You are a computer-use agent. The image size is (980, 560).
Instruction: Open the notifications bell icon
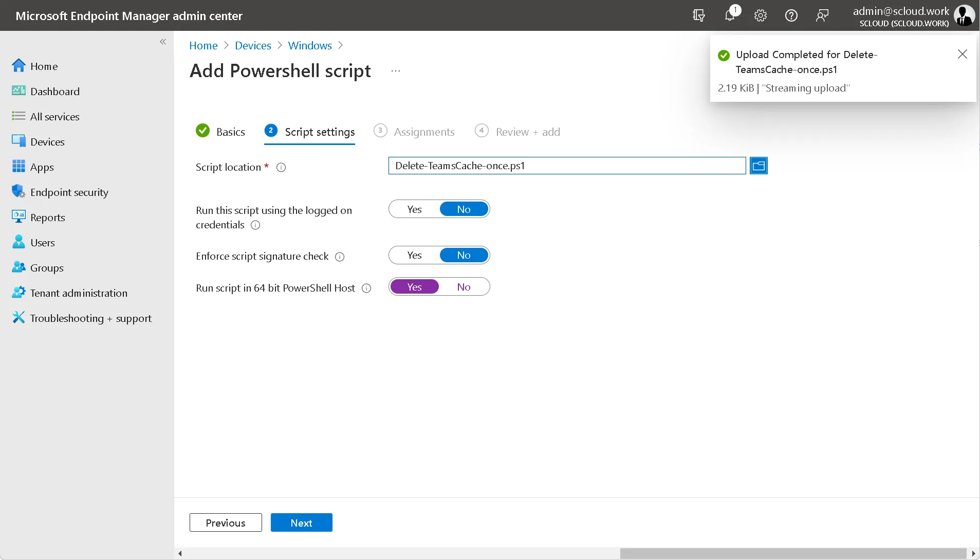[x=730, y=15]
